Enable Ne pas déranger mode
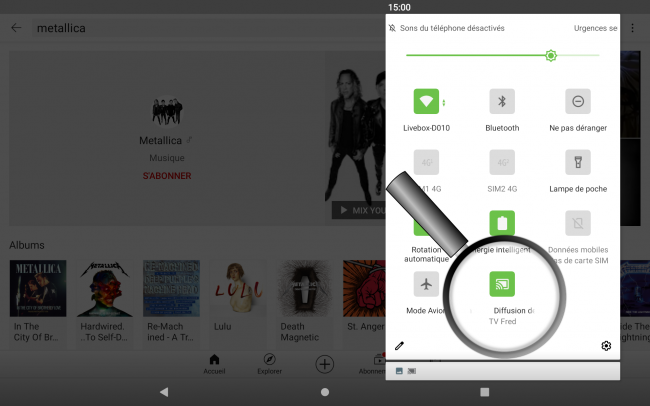 pos(578,101)
